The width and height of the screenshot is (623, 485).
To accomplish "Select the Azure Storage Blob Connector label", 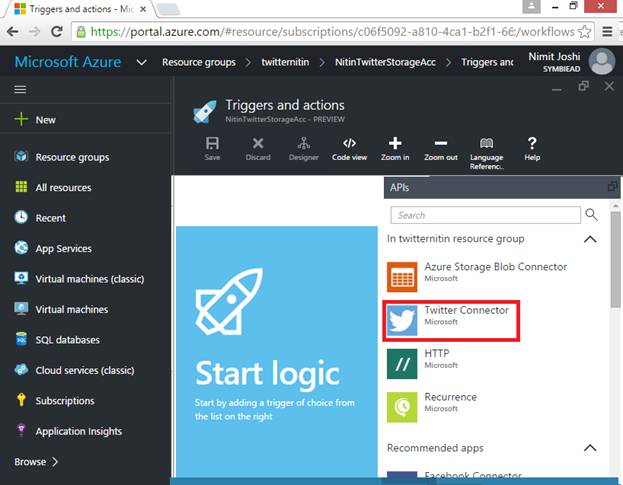I will coord(495,267).
